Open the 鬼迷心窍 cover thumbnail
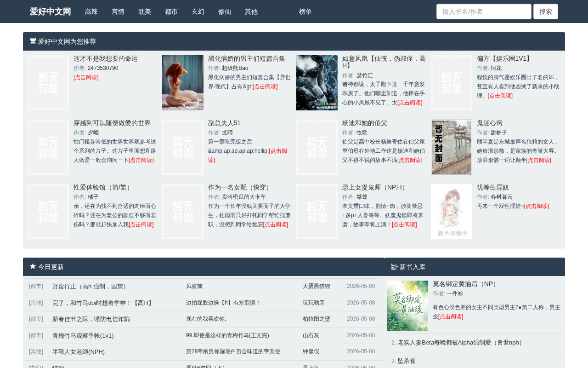 coord(452,147)
